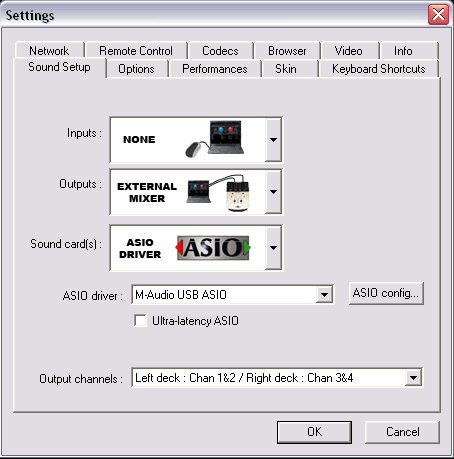This screenshot has width=454, height=459.
Task: Open the Keyboard Shortcuts tab
Action: click(x=379, y=69)
